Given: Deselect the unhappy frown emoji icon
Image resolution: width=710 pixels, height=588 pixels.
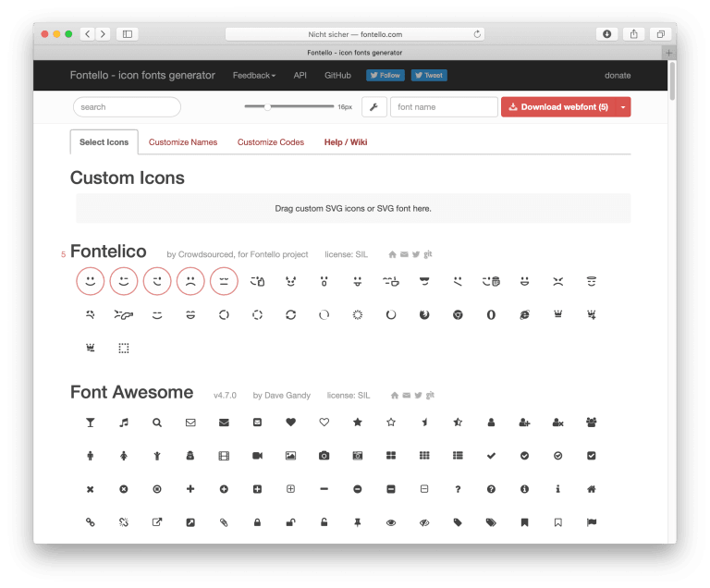Looking at the screenshot, I should pyautogui.click(x=190, y=281).
